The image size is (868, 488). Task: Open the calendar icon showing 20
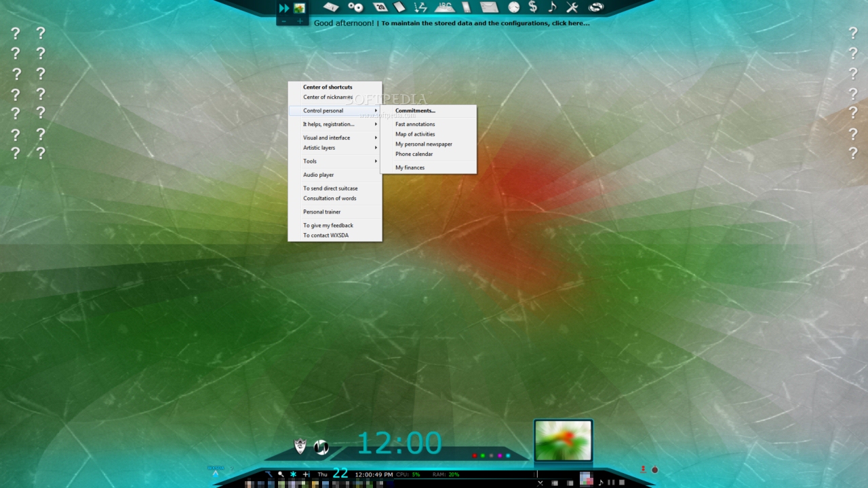380,7
